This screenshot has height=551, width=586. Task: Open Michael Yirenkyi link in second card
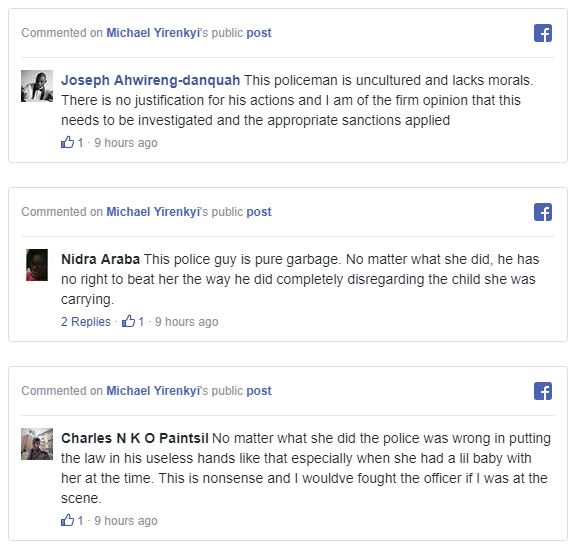click(x=154, y=212)
